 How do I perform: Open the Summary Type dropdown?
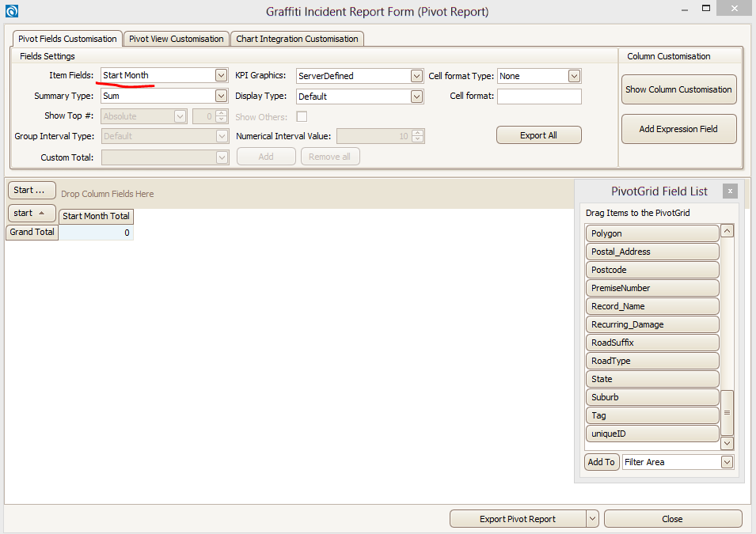point(221,96)
